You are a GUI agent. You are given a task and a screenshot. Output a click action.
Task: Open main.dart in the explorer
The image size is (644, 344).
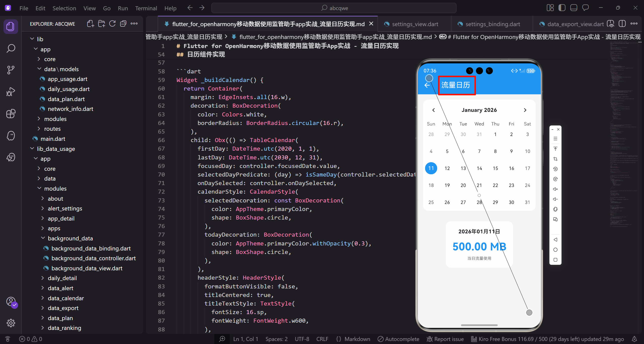(53, 139)
